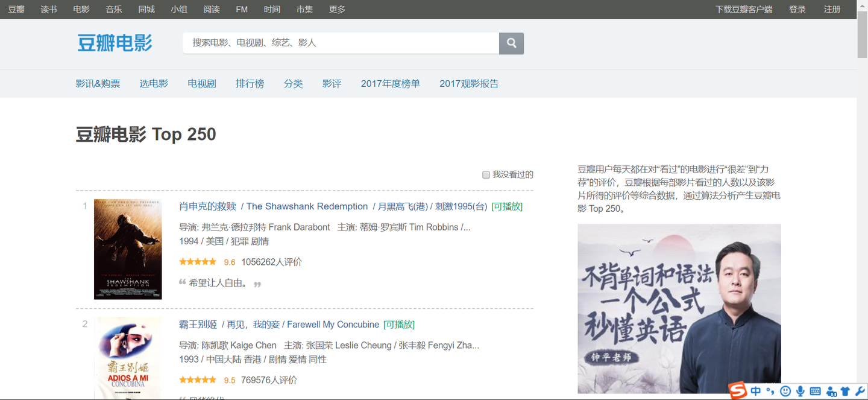This screenshot has height=400, width=868.
Task: Click the 1994 / 美国 / 犯罪 剧情 line
Action: pyautogui.click(x=224, y=241)
